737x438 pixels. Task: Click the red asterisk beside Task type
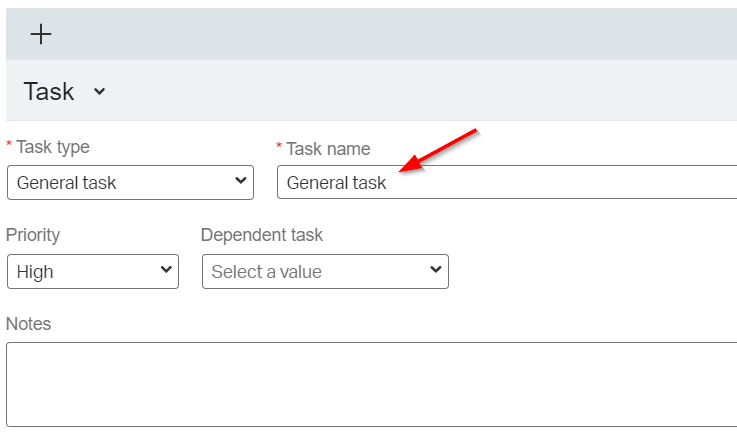(x=10, y=147)
